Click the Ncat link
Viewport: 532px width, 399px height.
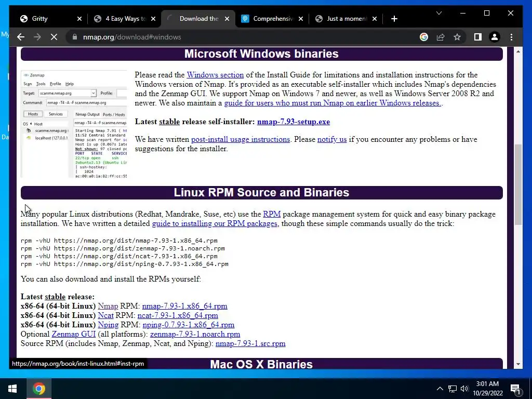[105, 315]
